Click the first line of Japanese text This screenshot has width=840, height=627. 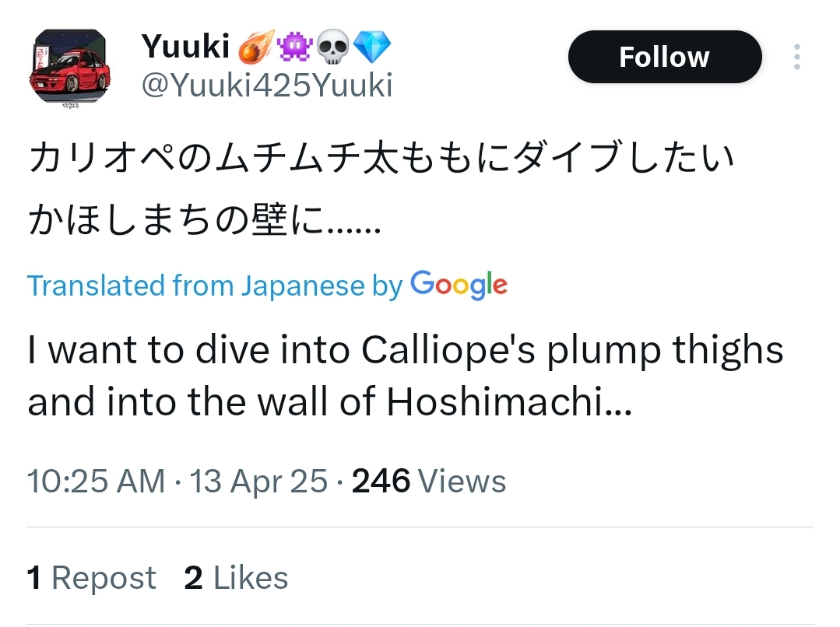pos(381,159)
